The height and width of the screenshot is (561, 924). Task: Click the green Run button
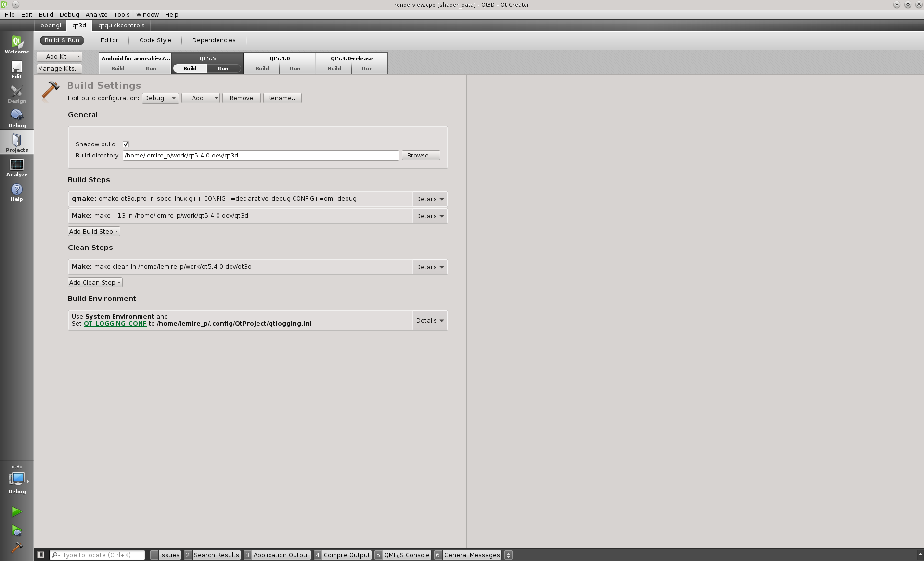(x=17, y=511)
